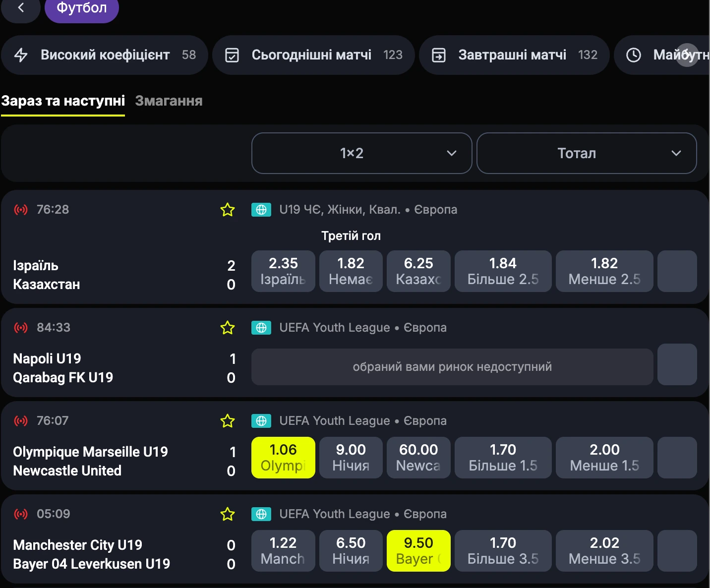Pick the Більше 2.5 odds at 1.84
Viewport: 710px width, 588px height.
pos(503,271)
